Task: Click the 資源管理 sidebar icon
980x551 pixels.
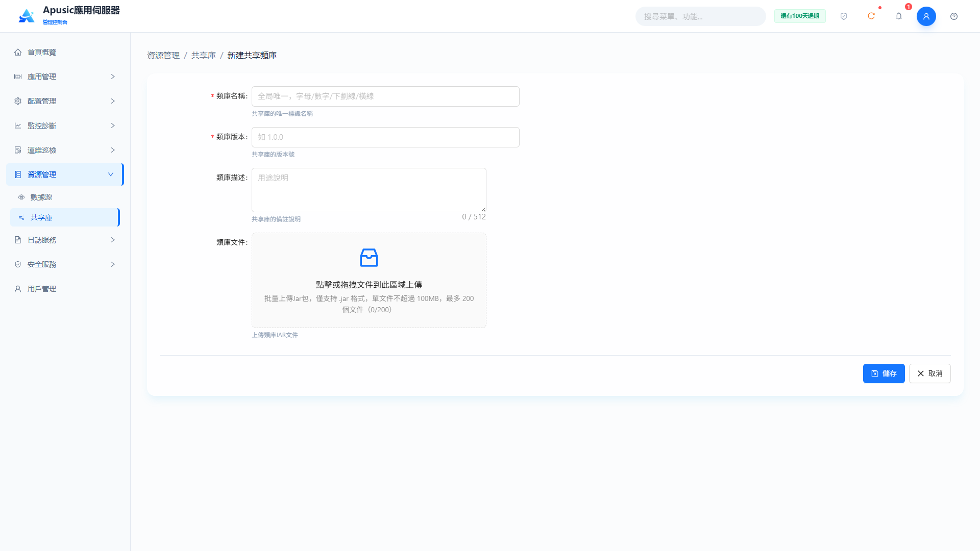Action: pos(18,174)
